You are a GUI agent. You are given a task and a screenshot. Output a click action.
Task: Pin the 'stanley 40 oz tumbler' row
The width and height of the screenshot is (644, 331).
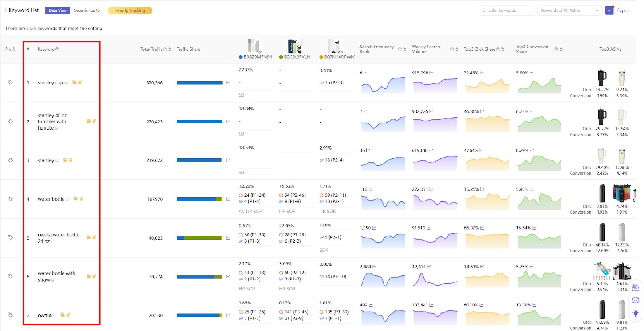10,121
